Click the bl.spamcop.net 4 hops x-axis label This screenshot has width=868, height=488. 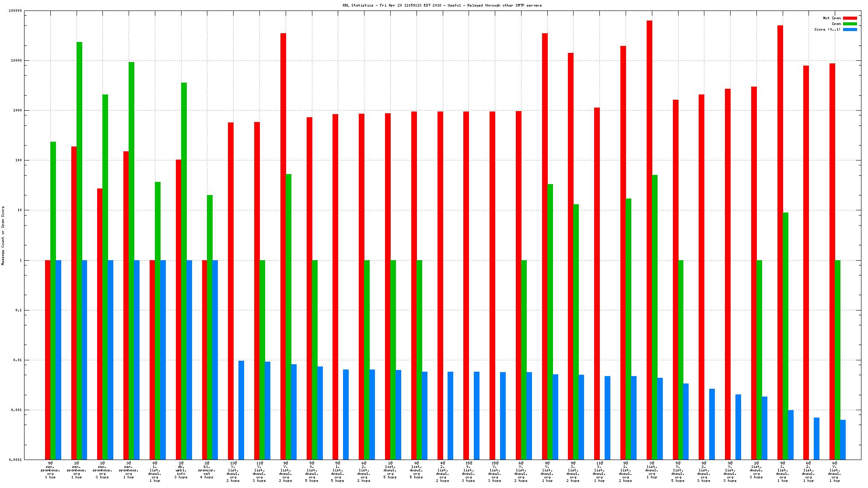[x=207, y=470]
